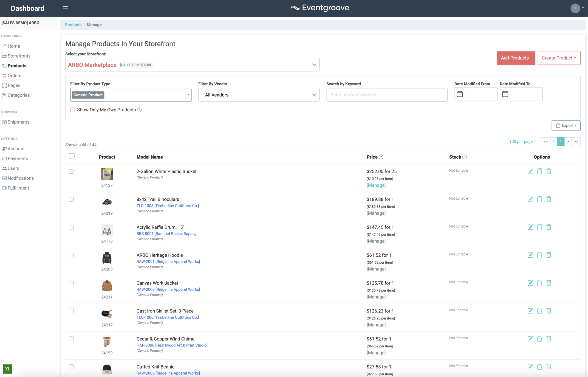
Task: Open Categories in the sidebar
Action: pos(16,95)
